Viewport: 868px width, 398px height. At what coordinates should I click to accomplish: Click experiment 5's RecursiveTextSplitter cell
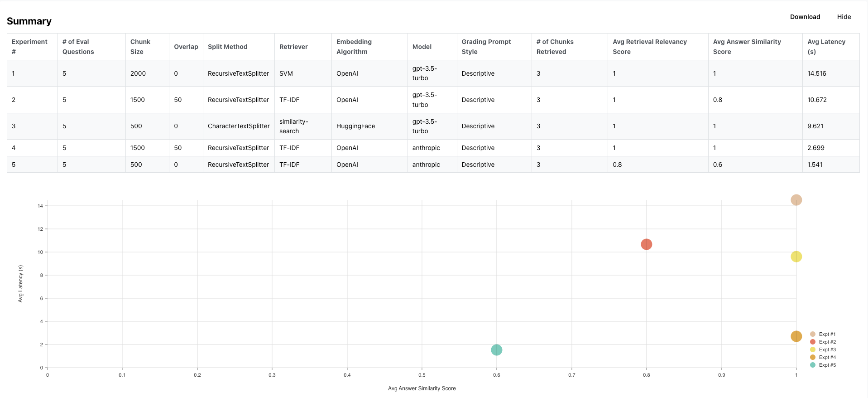coord(238,165)
